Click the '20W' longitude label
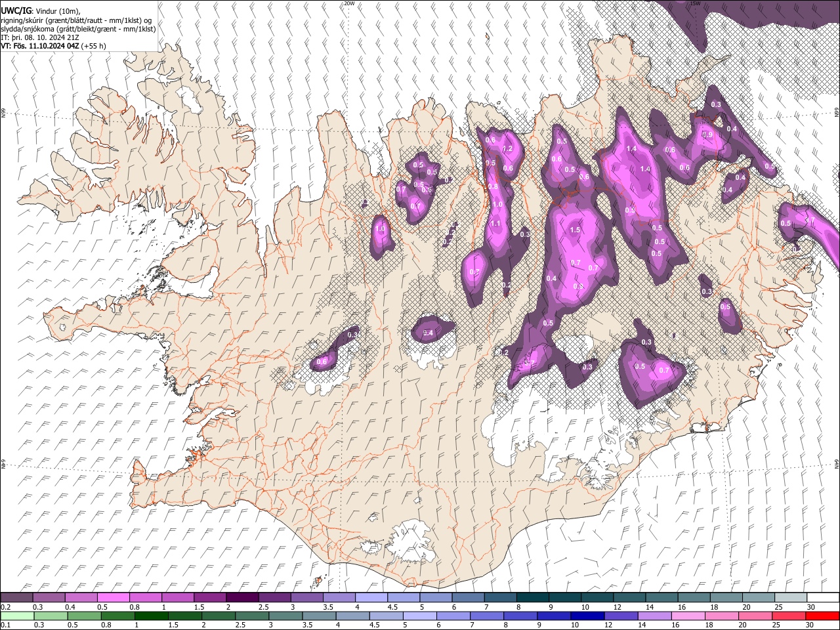 tap(349, 3)
